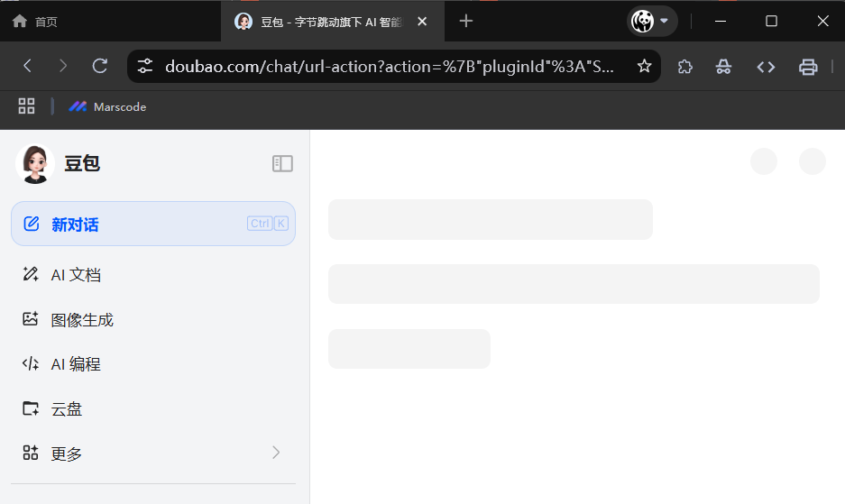Click the 更多 grid icon
This screenshot has width=845, height=504.
point(30,453)
